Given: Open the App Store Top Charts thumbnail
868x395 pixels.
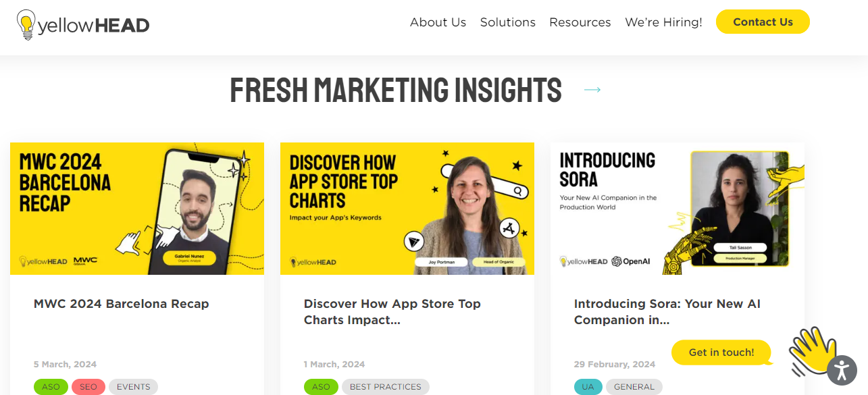Looking at the screenshot, I should 407,208.
